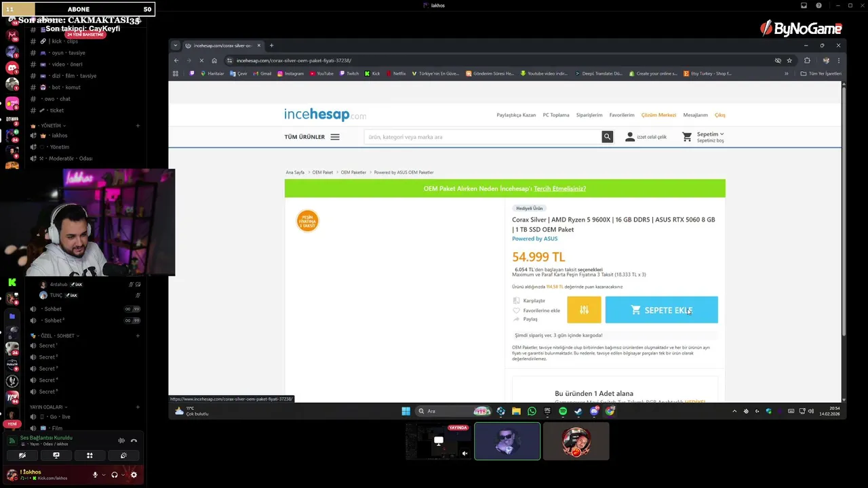This screenshot has width=868, height=488.
Task: Click the yellow compare sliders button
Action: coord(584,310)
